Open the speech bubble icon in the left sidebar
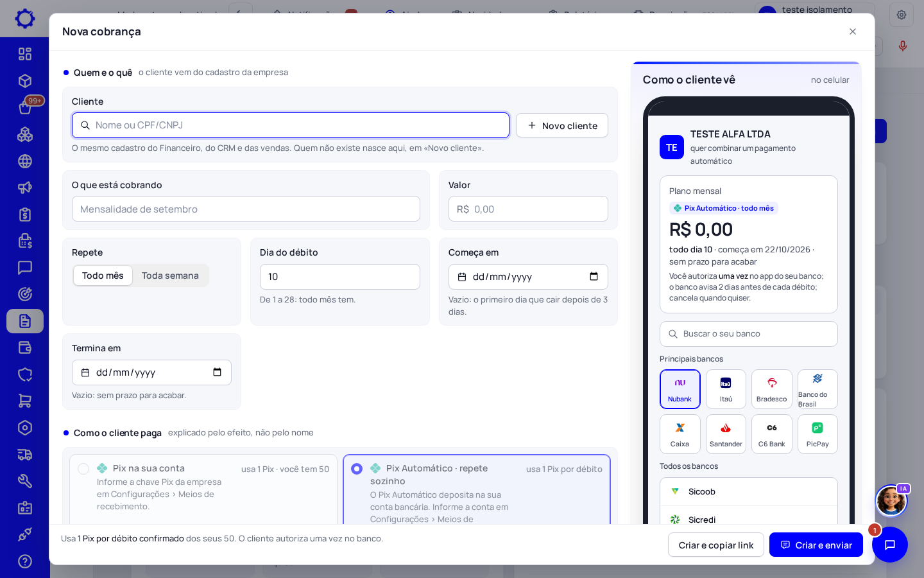The image size is (924, 578). coord(25,267)
